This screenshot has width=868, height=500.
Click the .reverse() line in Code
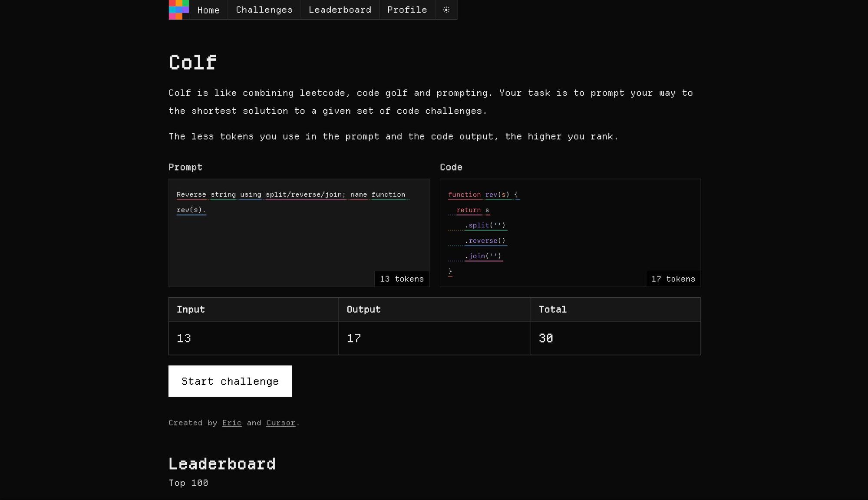485,241
